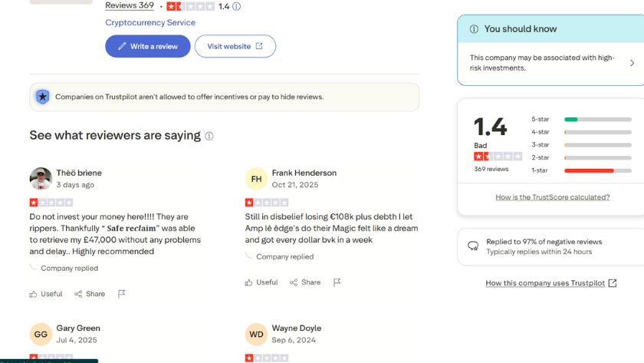Click the info icon beside 'See what reviewers are saying'
The width and height of the screenshot is (644, 363).
pos(209,136)
